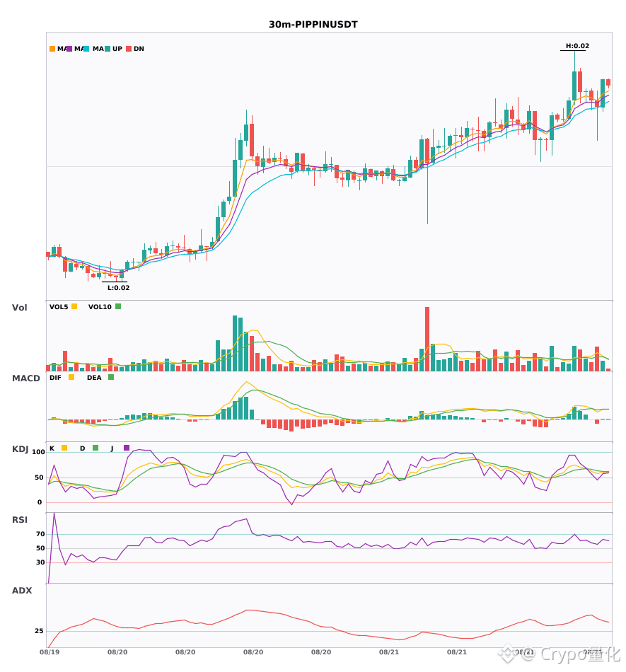Click the cyan MA legend swatch

86,49
